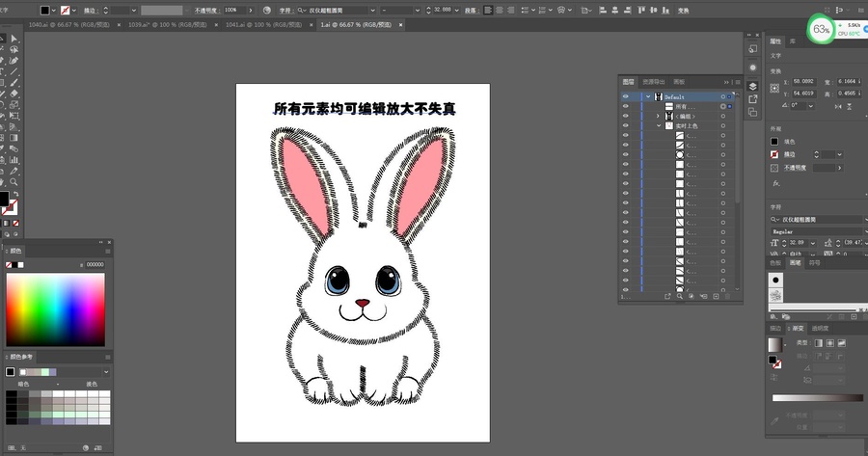Click the align text right paragraph icon
Screen dimensions: 868x456
point(510,11)
